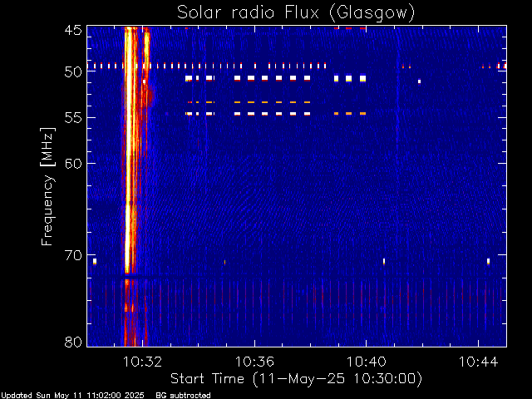Click the 'Updated Sun May 11 11:02:00 2025' text
This screenshot has width=532, height=399.
pos(72,396)
